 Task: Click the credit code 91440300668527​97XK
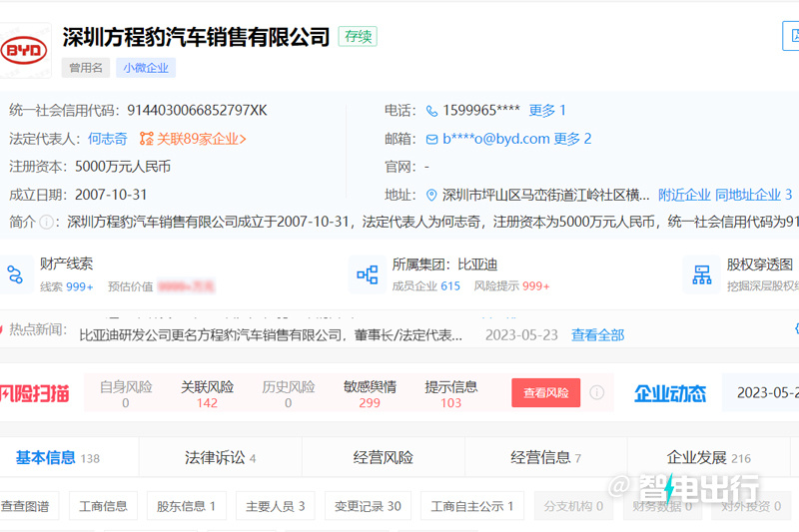[197, 111]
